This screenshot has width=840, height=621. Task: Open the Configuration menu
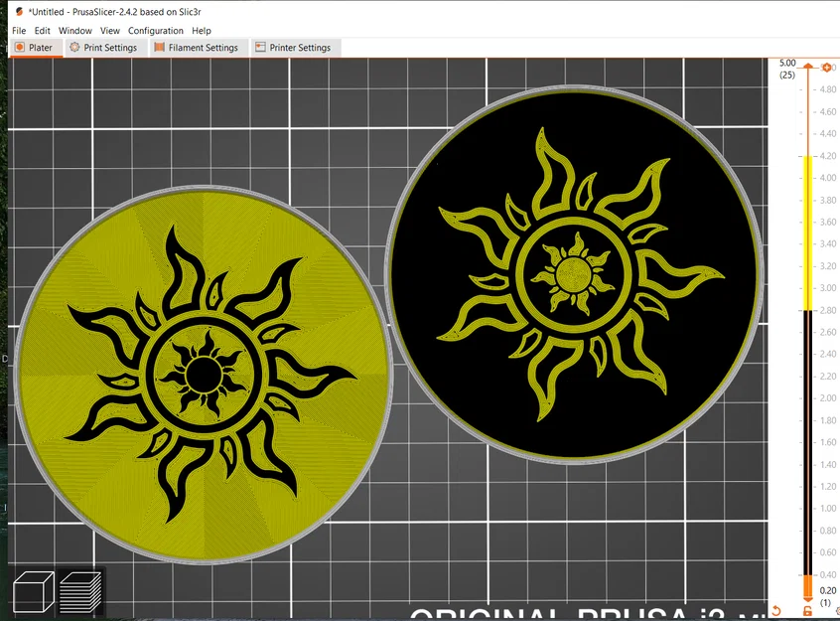click(x=155, y=31)
